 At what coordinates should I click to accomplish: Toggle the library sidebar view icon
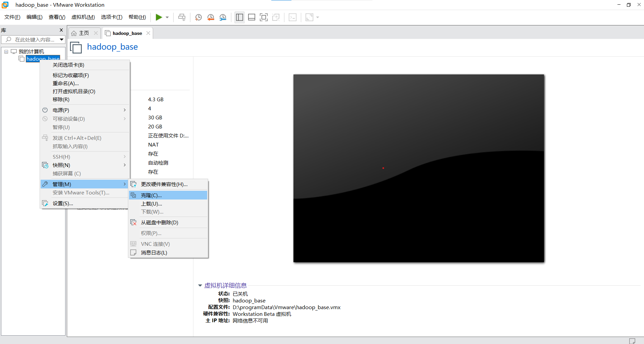tap(239, 17)
